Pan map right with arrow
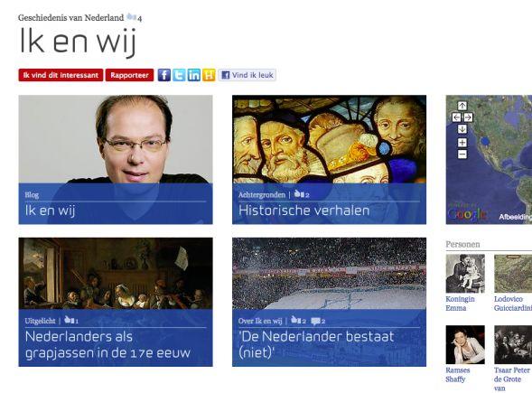This screenshot has width=532, height=393. pos(468,117)
